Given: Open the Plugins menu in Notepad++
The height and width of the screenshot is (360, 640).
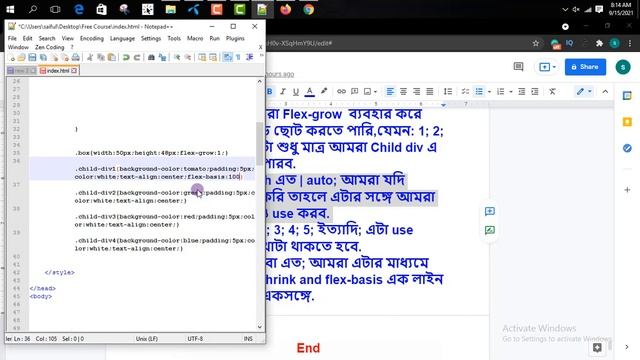Looking at the screenshot, I should [235, 38].
